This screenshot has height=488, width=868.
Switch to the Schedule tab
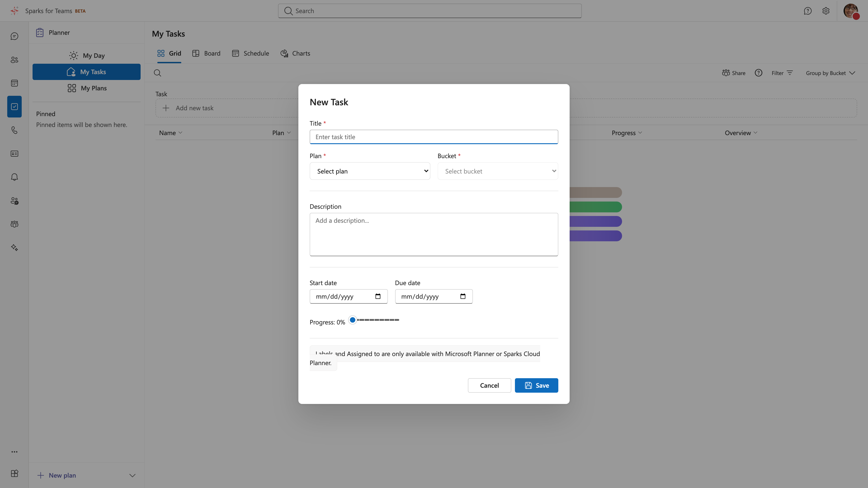(x=250, y=54)
